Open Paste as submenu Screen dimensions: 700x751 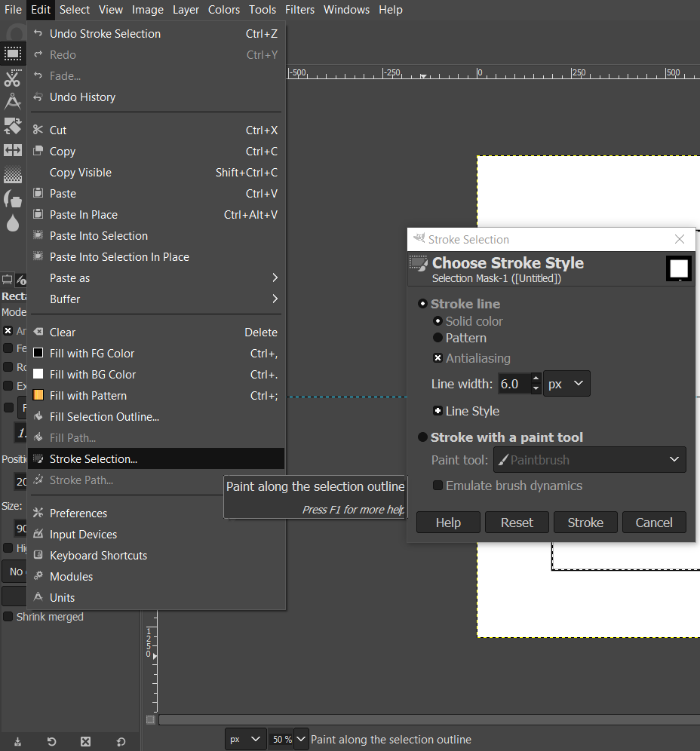[155, 277]
